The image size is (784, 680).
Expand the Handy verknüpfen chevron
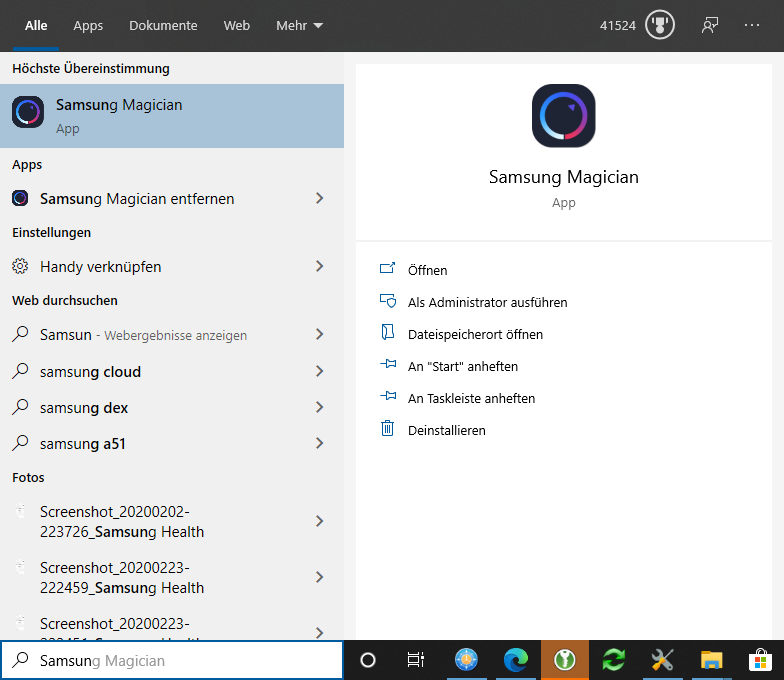coord(320,266)
